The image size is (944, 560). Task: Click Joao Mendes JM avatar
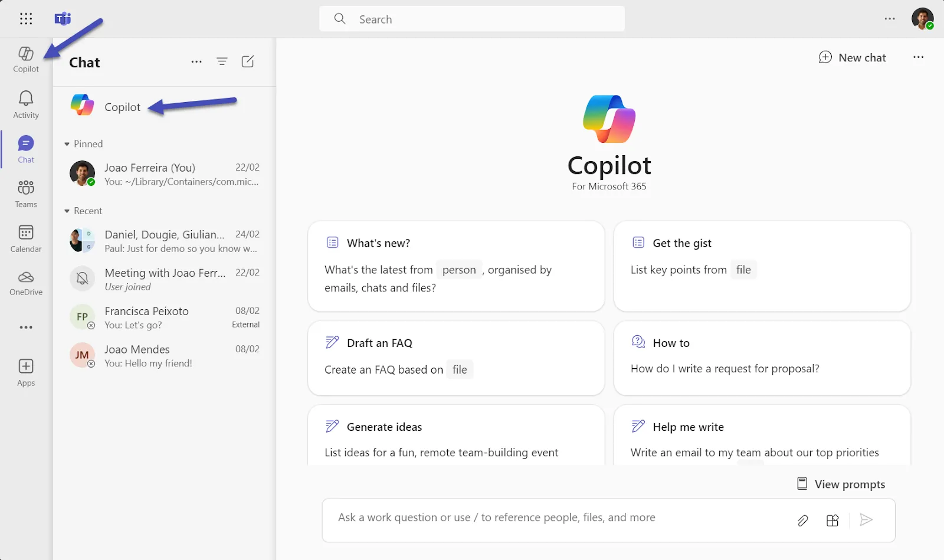[82, 355]
